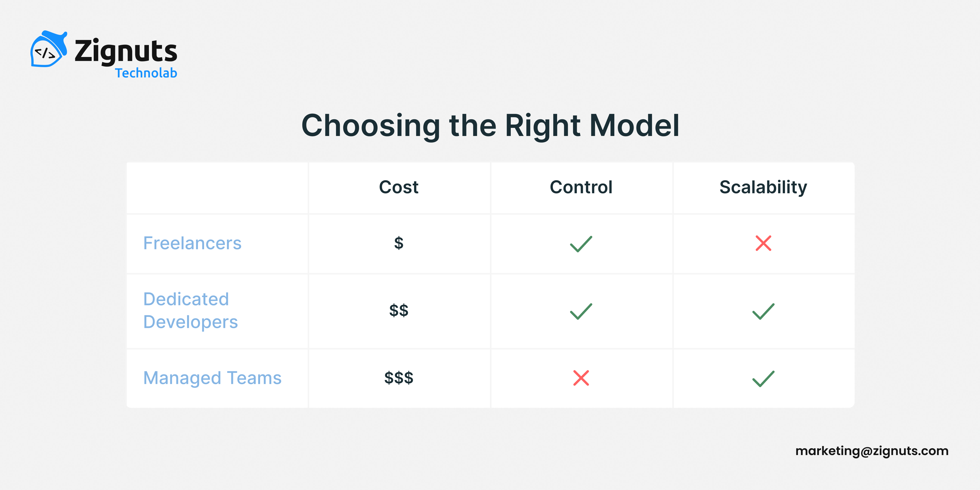Click the marketing@zignuts.com email address
Image resolution: width=980 pixels, height=490 pixels.
point(872,451)
